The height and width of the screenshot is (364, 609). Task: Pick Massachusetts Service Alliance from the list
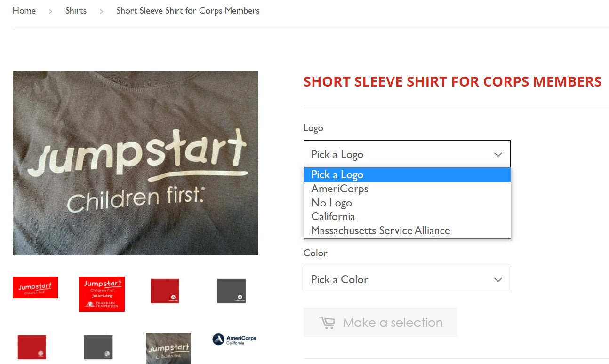[380, 230]
